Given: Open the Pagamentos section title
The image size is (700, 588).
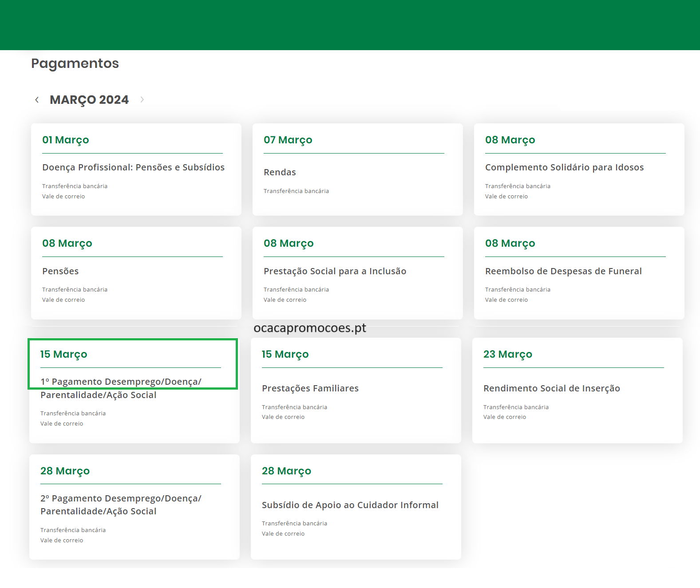Looking at the screenshot, I should tap(75, 63).
